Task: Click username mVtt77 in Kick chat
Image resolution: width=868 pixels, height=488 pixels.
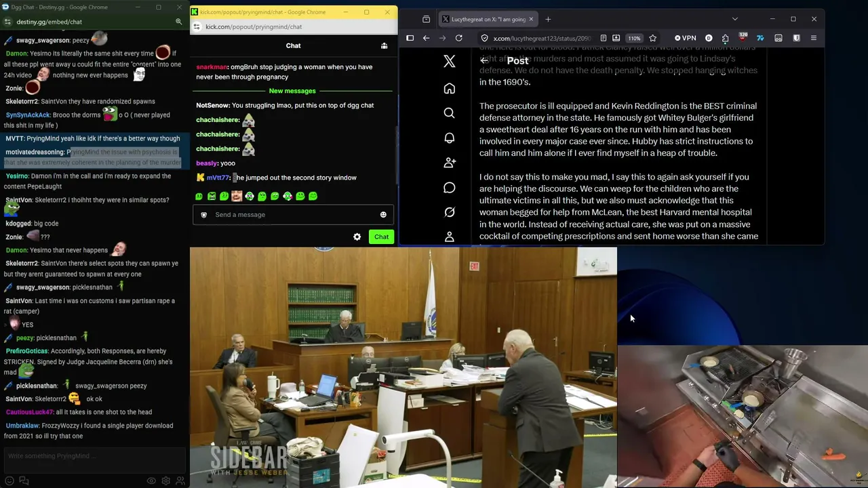Action: (218, 178)
